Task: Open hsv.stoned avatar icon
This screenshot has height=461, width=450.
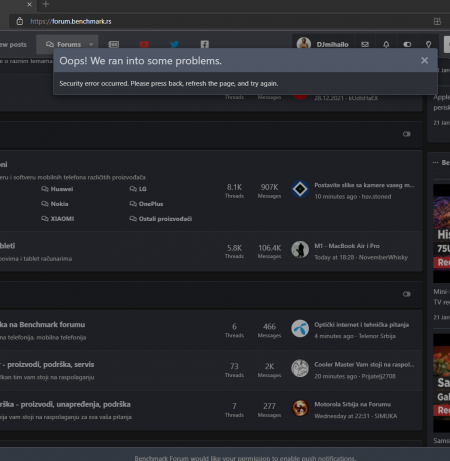Action: click(300, 189)
